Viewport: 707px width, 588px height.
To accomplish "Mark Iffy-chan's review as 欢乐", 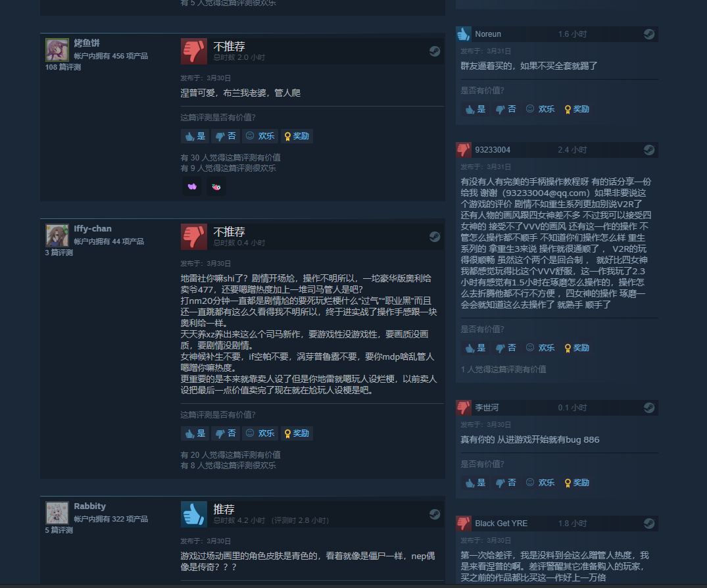I will coord(260,433).
